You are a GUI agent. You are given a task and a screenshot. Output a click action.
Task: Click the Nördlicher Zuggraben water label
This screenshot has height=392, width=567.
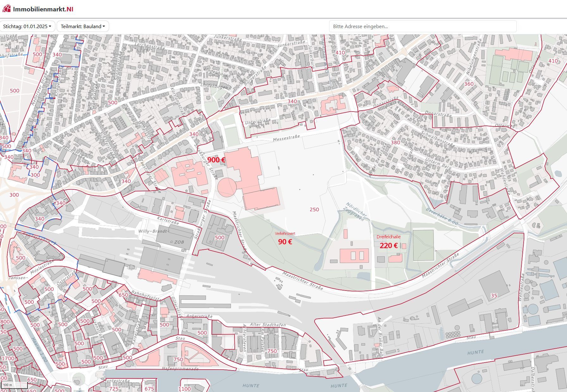click(355, 211)
